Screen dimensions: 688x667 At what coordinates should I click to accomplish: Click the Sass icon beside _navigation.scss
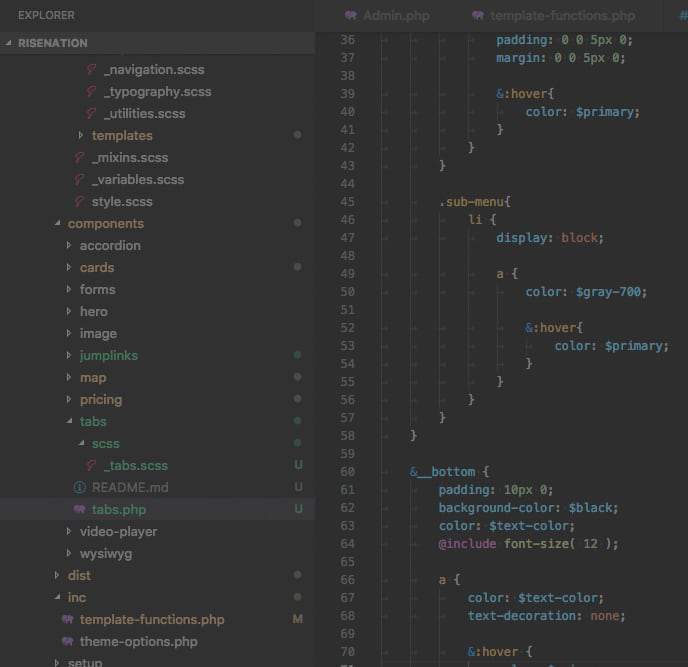(91, 69)
